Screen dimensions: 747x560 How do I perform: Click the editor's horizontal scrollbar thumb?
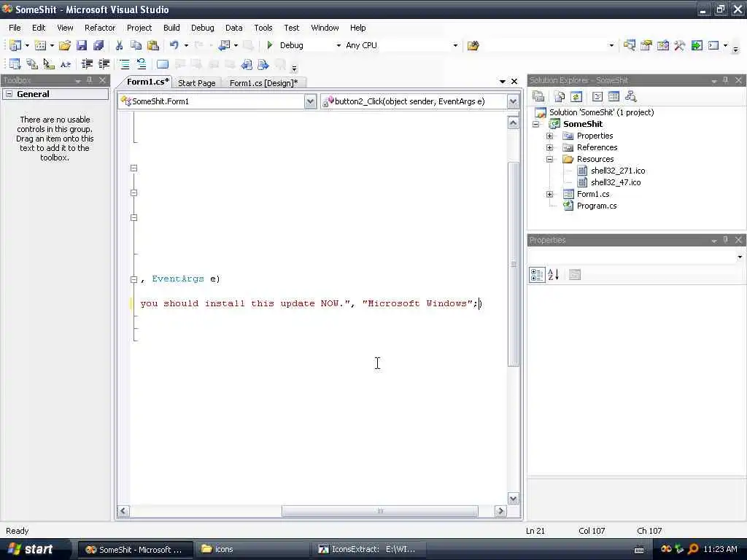(379, 511)
